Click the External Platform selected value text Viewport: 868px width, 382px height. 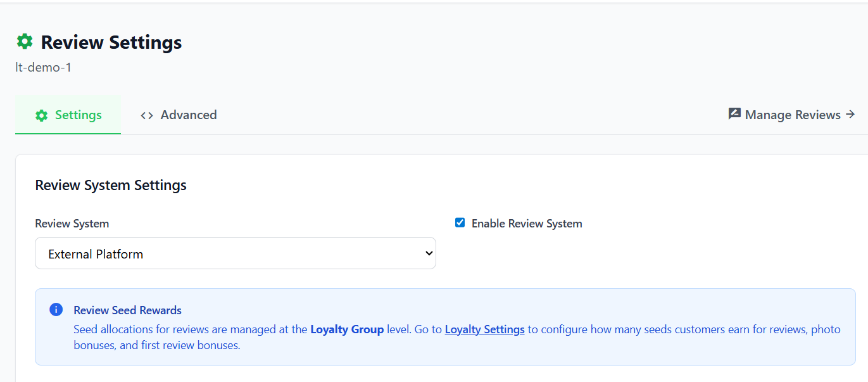[x=96, y=254]
